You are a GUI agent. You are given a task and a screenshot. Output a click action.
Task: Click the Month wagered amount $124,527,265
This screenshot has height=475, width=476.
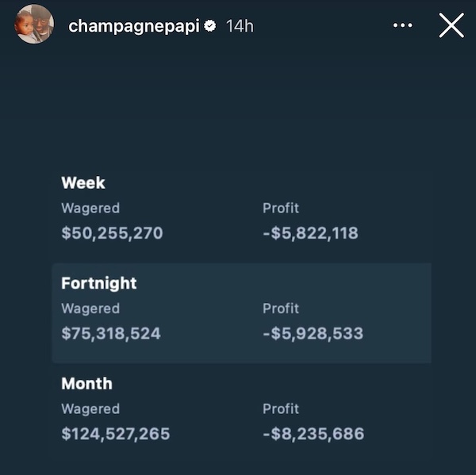point(116,434)
